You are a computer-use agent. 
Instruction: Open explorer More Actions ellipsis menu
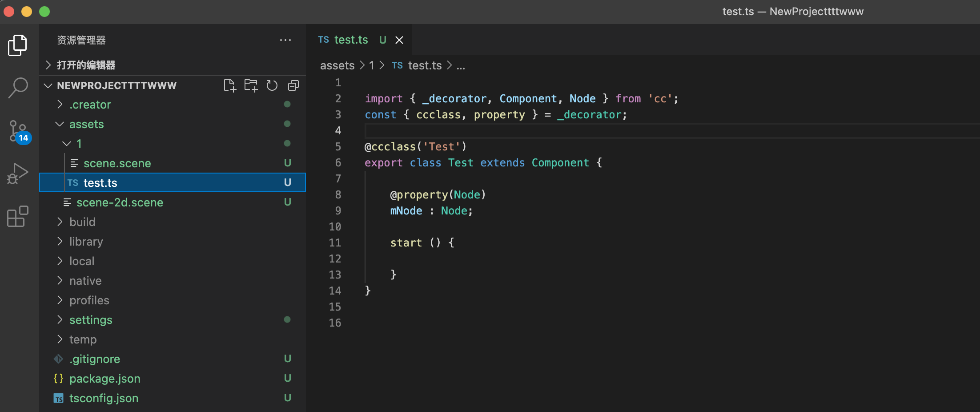(285, 40)
